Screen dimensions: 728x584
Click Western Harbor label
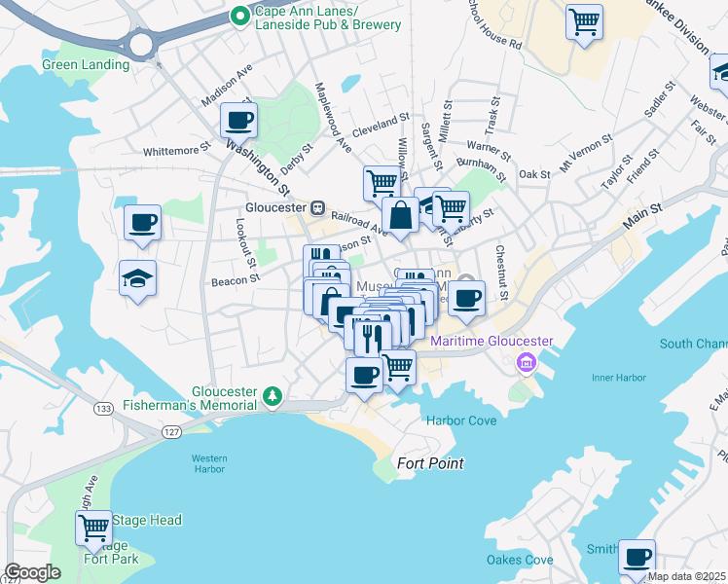click(209, 463)
